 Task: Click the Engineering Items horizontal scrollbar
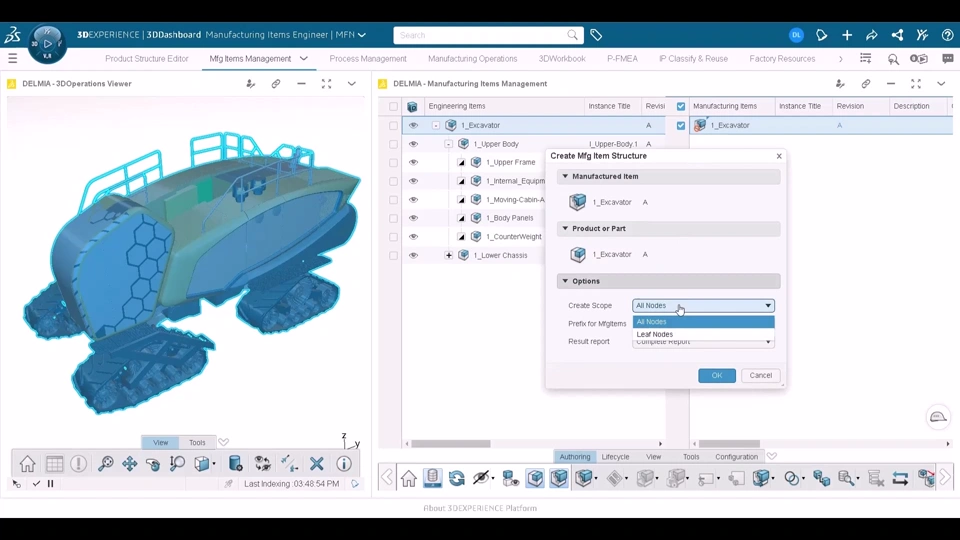[x=451, y=444]
